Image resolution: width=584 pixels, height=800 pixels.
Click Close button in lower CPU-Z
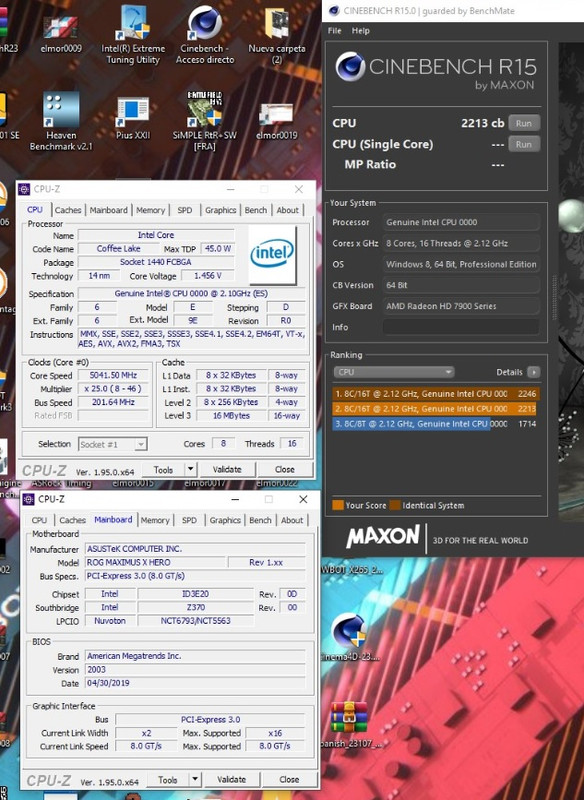click(289, 779)
